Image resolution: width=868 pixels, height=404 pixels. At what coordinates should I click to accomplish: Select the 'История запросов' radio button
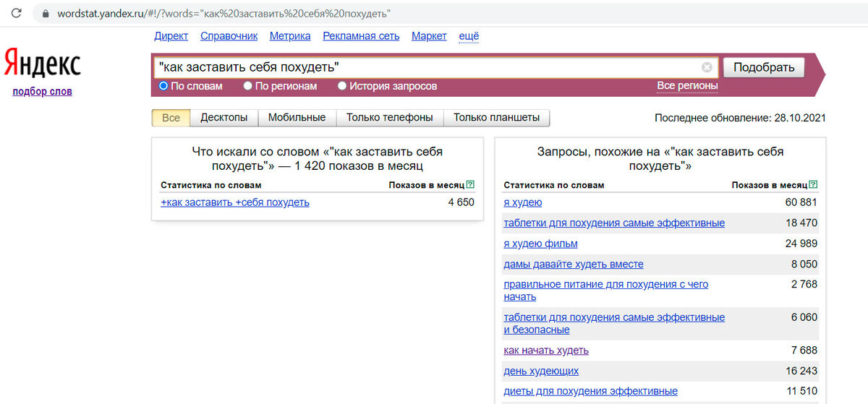click(x=342, y=86)
